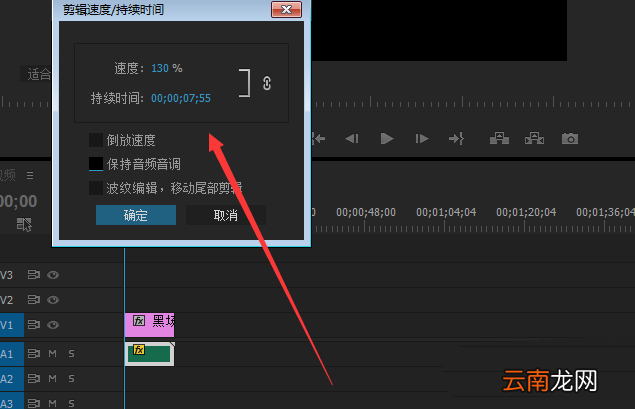
Task: Hide track V3 with eye icon
Action: point(53,275)
